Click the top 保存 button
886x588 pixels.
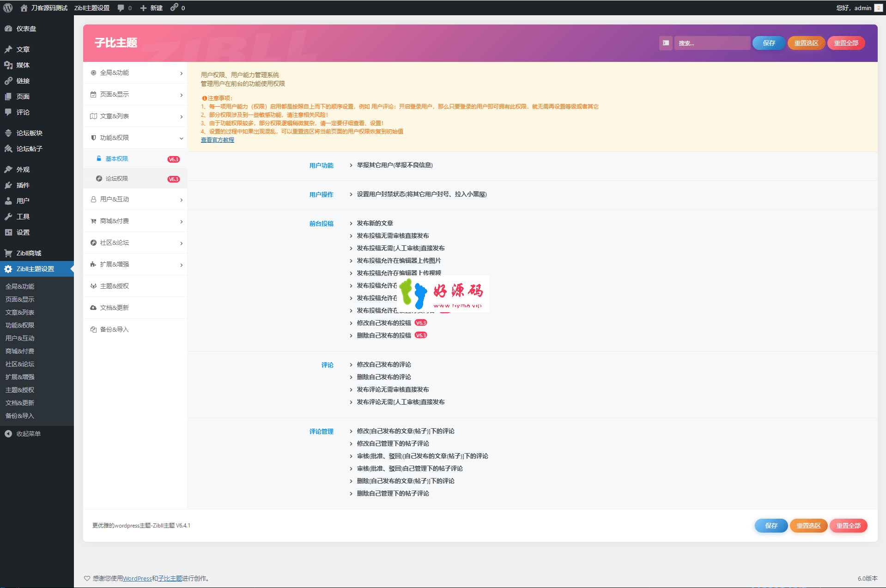pyautogui.click(x=769, y=43)
